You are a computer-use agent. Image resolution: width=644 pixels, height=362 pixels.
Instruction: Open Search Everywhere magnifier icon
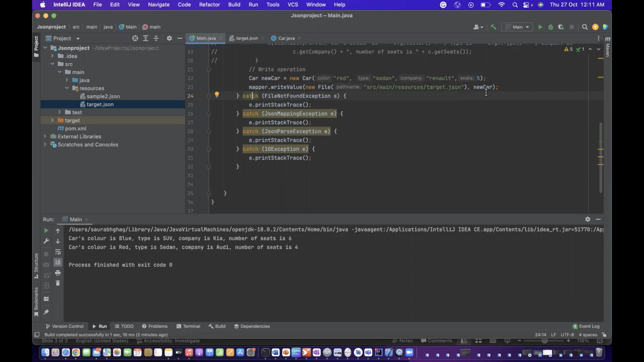pyautogui.click(x=585, y=27)
